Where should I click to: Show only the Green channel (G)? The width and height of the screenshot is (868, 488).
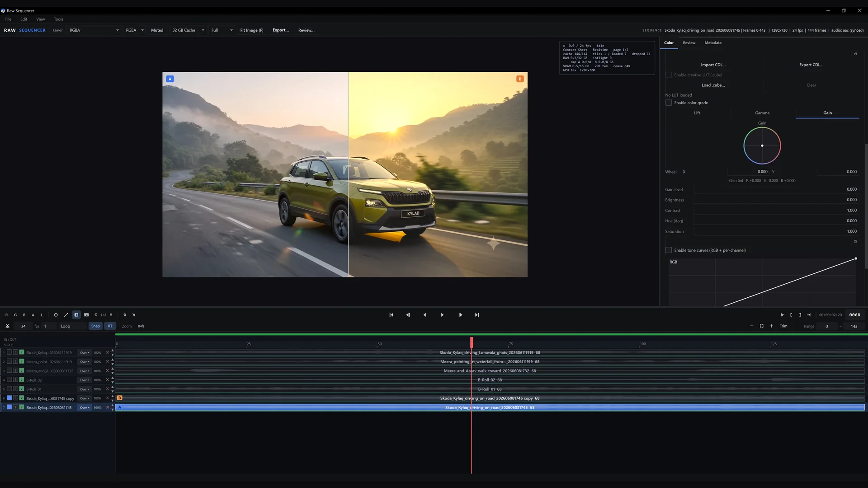coord(15,315)
